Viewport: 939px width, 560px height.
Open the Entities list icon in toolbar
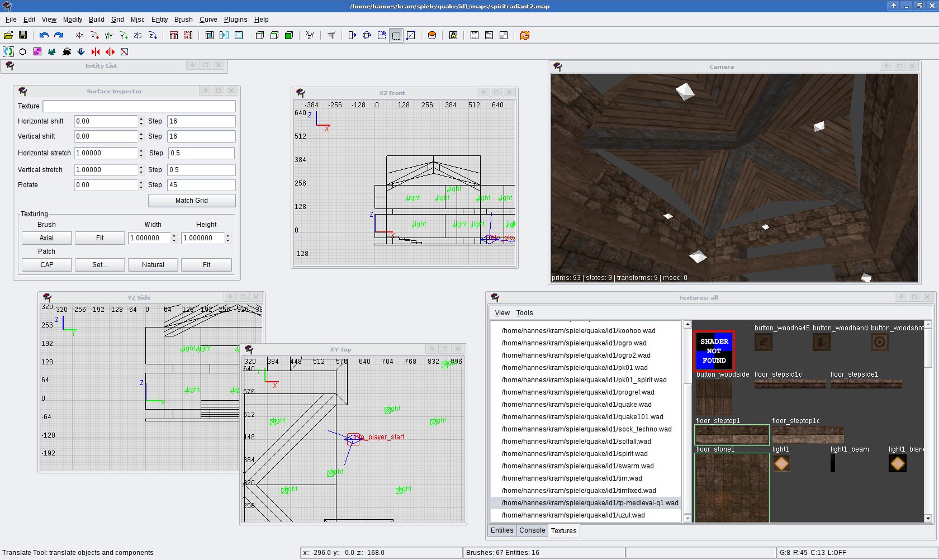pyautogui.click(x=475, y=35)
